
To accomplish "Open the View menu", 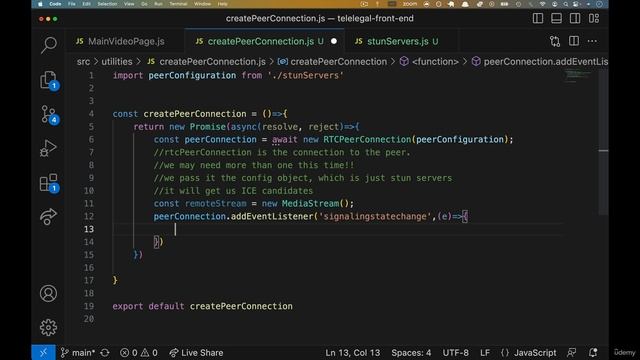I will point(129,4).
